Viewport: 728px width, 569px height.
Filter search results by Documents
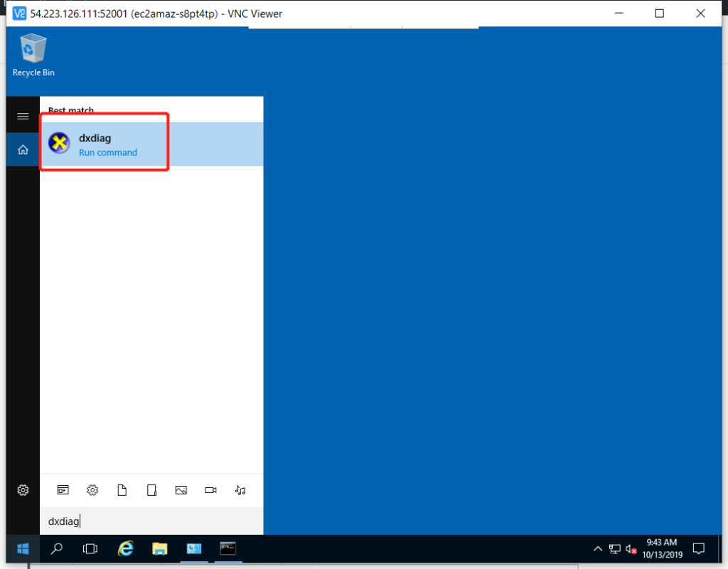[x=122, y=490]
